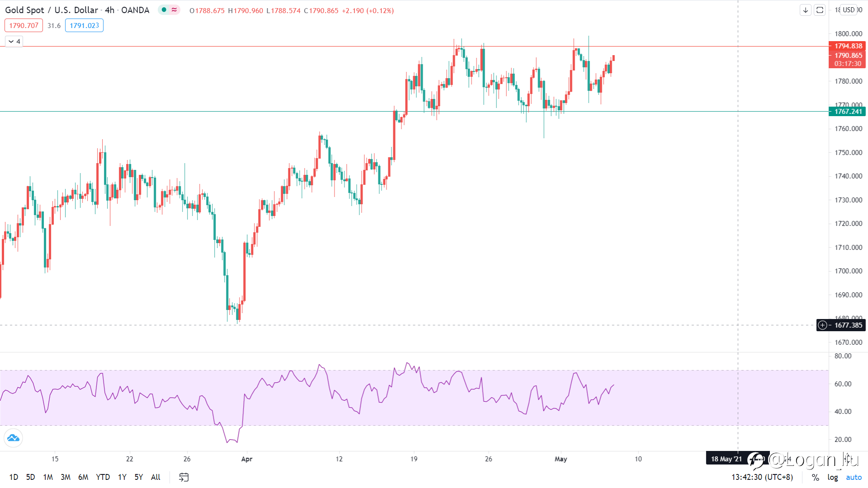Click the OANDA source label
868x488 pixels.
point(135,10)
